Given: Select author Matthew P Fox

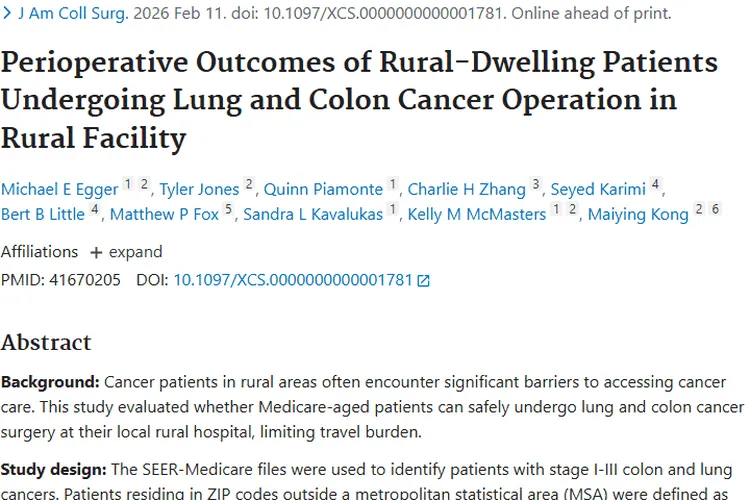Looking at the screenshot, I should coord(164,214).
